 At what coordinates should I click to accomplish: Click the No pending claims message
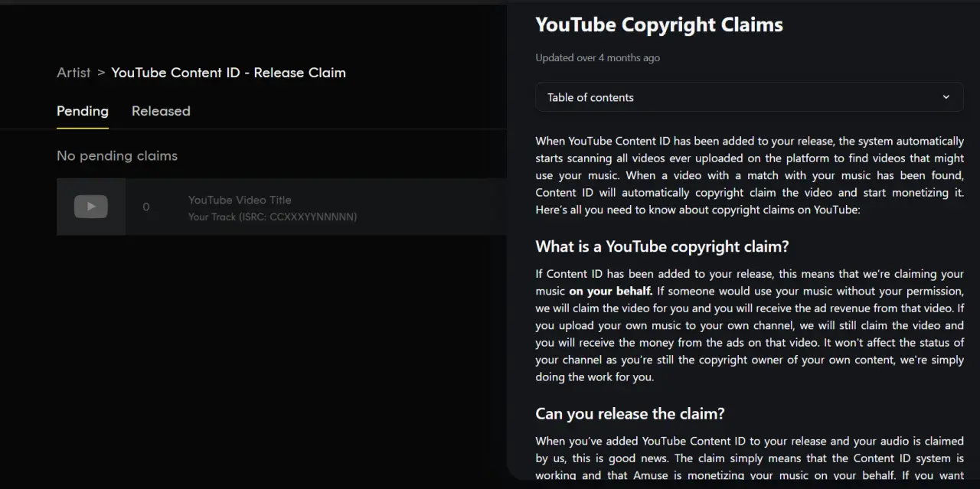click(117, 155)
